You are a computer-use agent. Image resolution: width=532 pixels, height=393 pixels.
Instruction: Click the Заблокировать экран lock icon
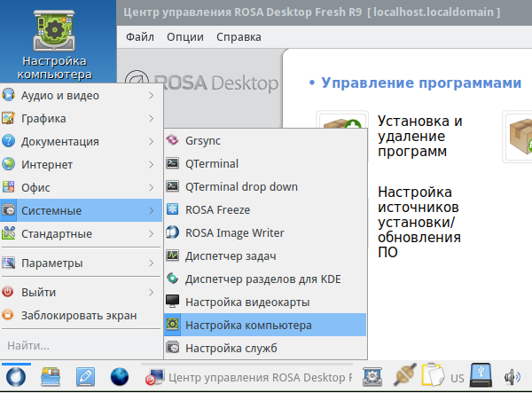click(x=8, y=315)
